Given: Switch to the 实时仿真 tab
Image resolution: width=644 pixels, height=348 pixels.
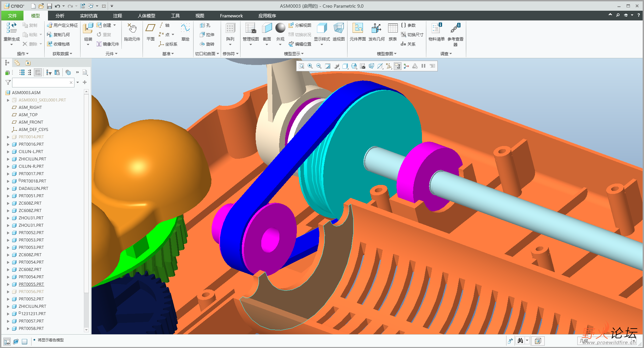Looking at the screenshot, I should click(89, 16).
